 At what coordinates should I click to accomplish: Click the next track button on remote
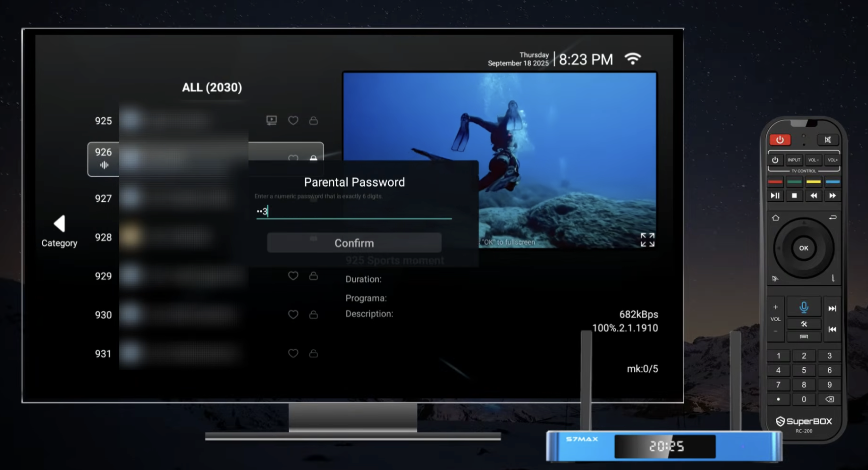832,308
